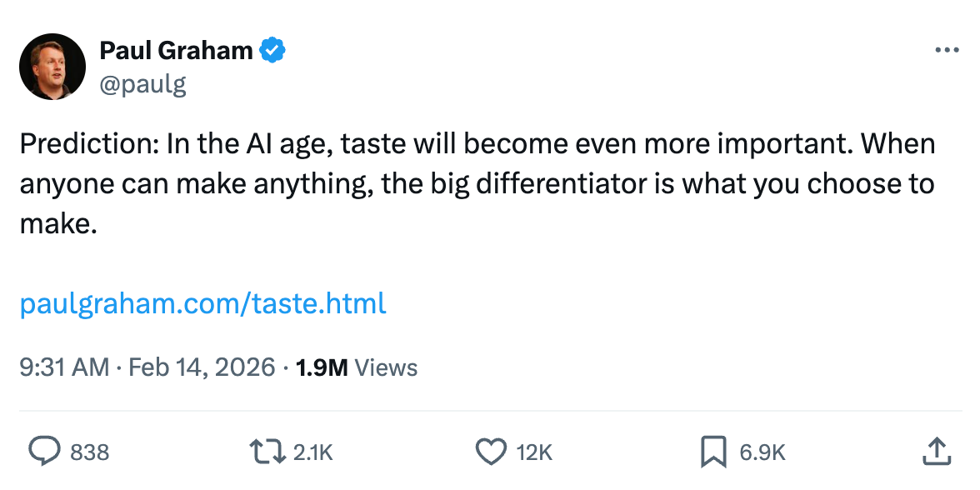Click Paul Graham's profile picture
The image size is (980, 490).
pyautogui.click(x=52, y=66)
